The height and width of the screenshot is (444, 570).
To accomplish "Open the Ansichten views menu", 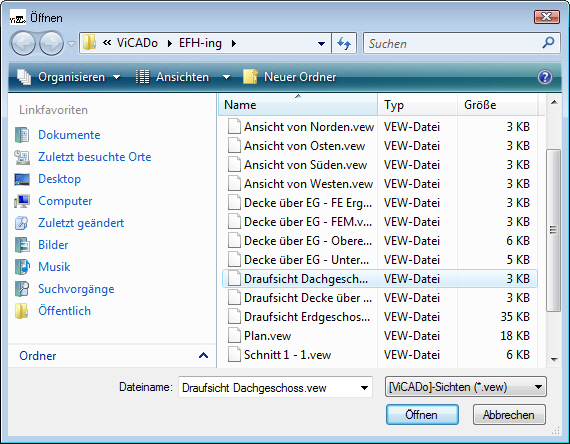I will [183, 77].
